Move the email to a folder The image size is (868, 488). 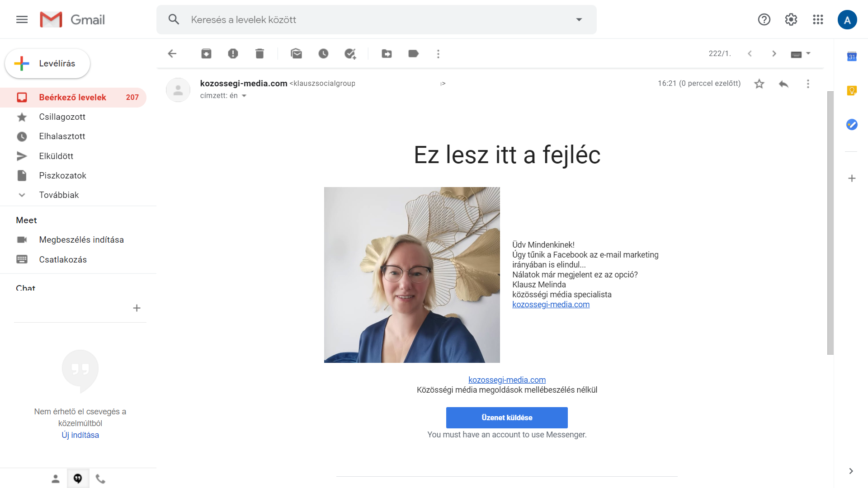coord(387,54)
